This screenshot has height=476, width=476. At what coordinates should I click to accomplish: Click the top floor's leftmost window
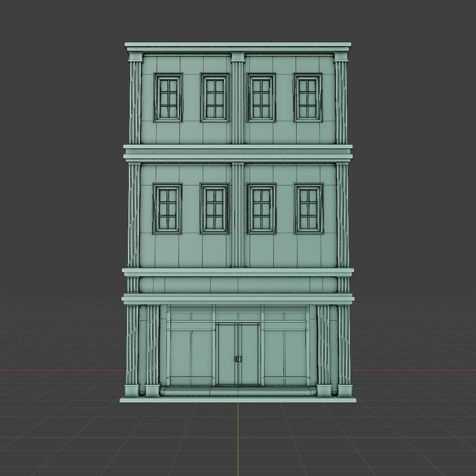point(168,98)
